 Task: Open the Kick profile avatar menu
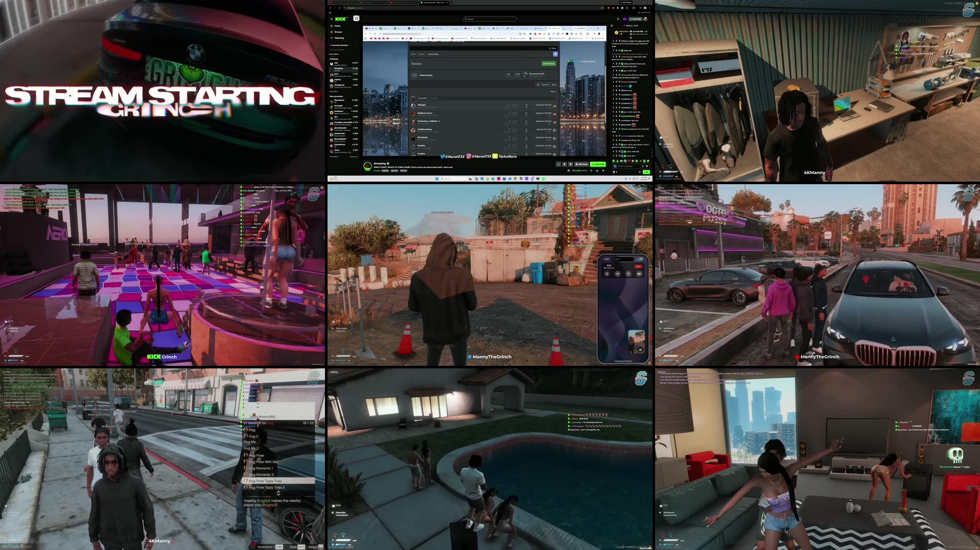point(646,19)
